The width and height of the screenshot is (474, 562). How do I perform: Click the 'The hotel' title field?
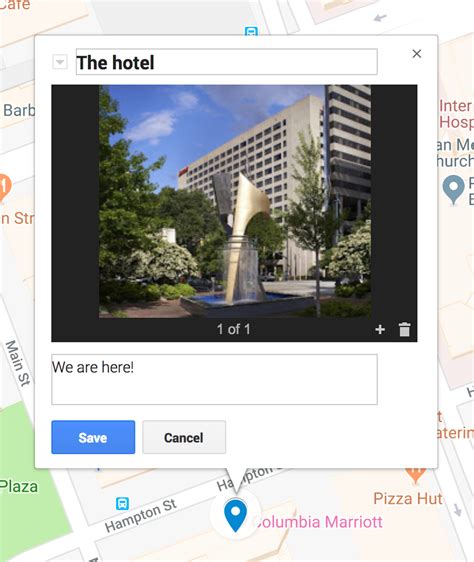[227, 62]
